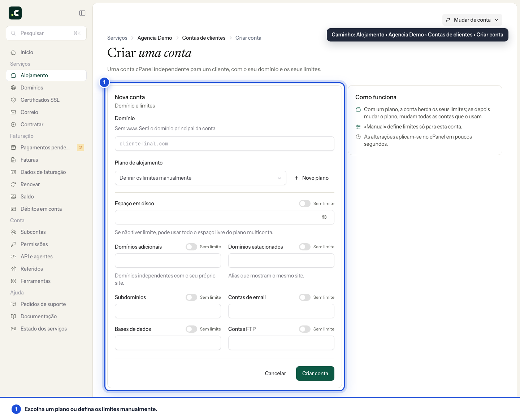
Task: Click the Contas FTP input field
Action: point(281,343)
